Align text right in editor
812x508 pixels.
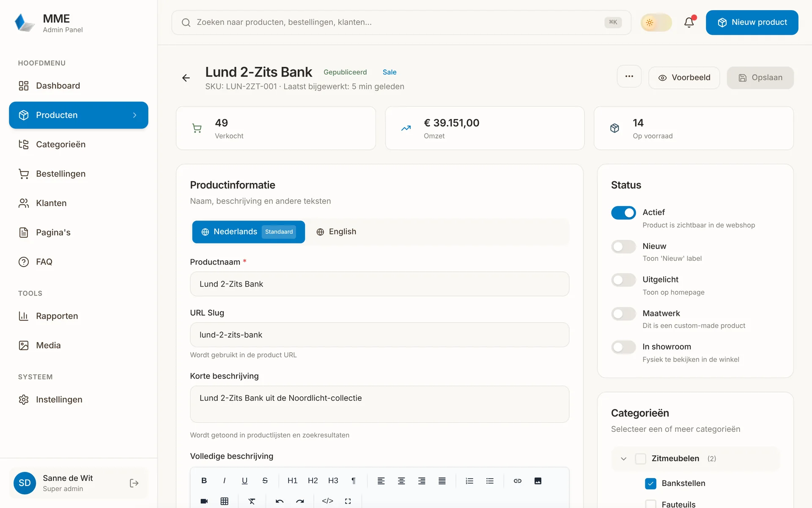coord(422,480)
